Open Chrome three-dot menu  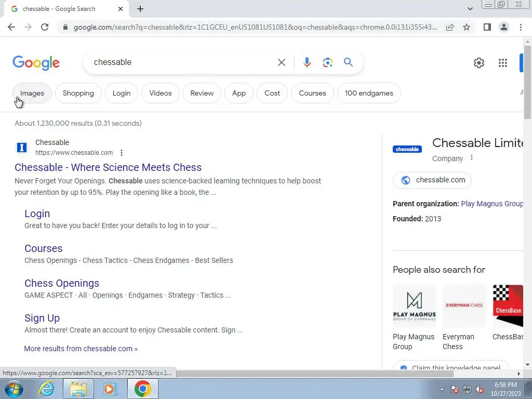521,27
